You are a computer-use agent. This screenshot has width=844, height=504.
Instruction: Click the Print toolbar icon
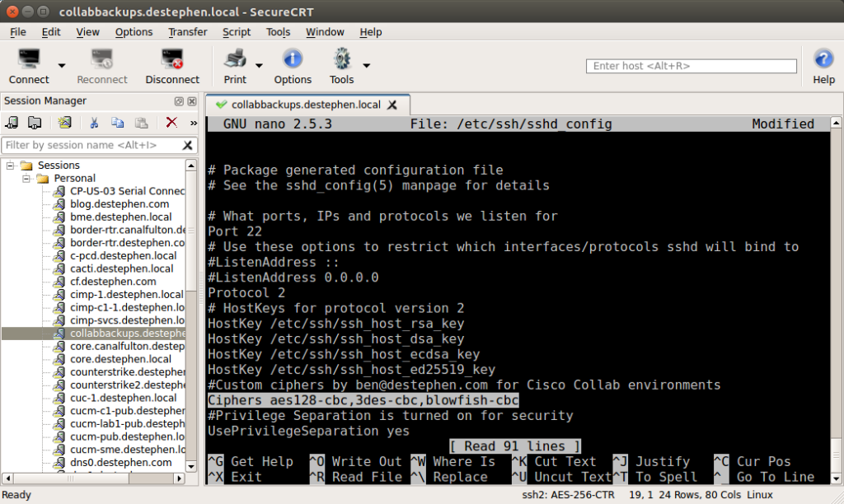(x=235, y=59)
